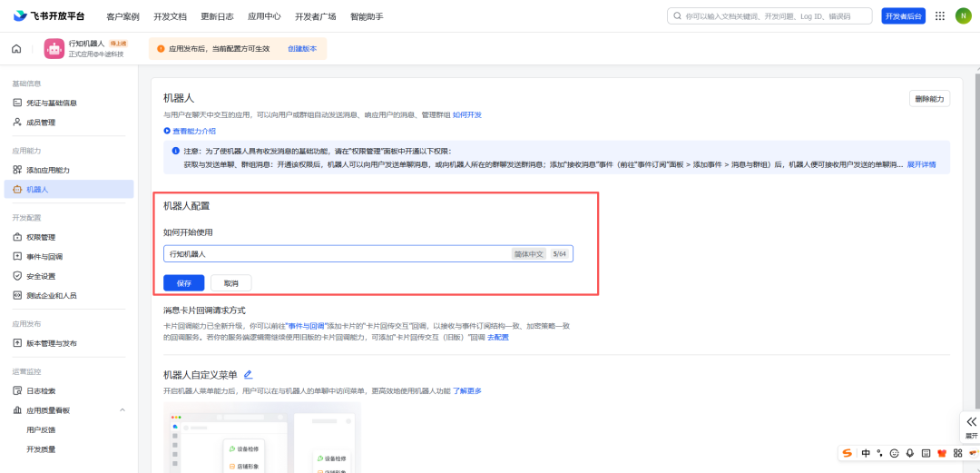The width and height of the screenshot is (980, 473).
Task: Click the 去配置 link
Action: click(x=498, y=337)
